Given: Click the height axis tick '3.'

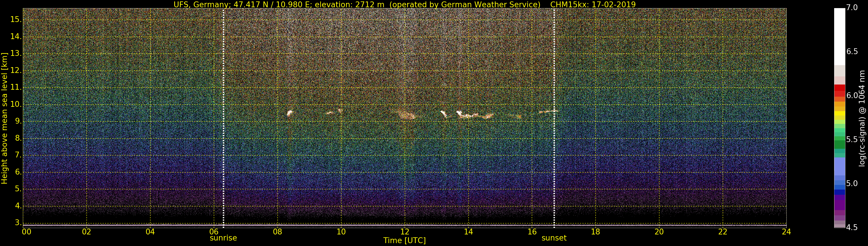Looking at the screenshot, I should 18,223.
